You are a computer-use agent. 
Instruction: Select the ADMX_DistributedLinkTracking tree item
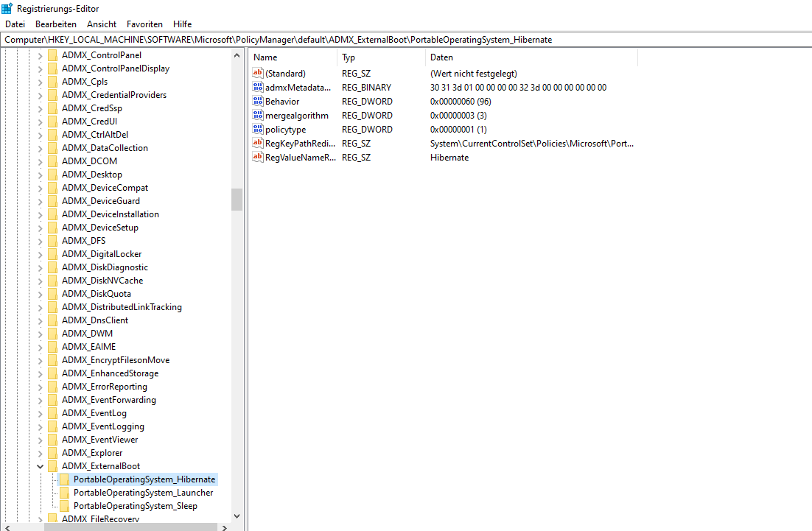pyautogui.click(x=122, y=307)
